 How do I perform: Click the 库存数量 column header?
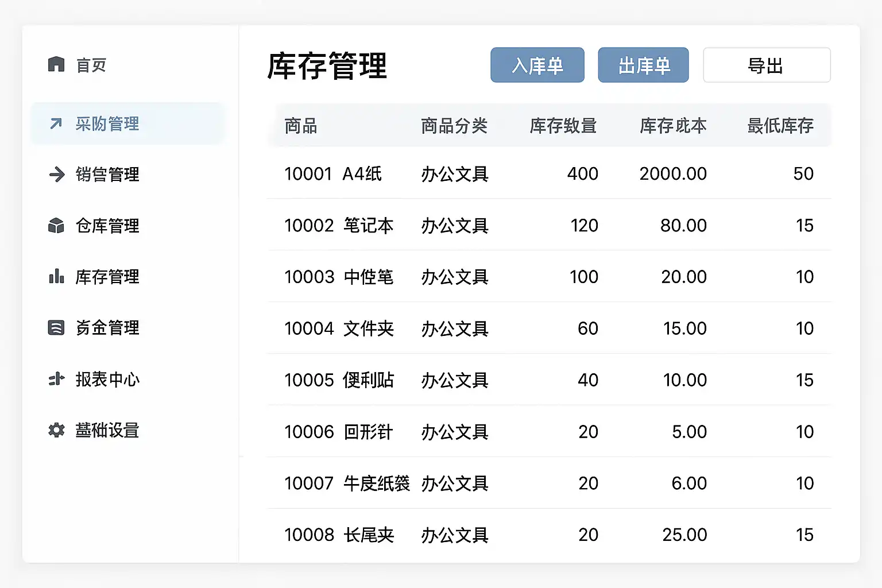tap(563, 126)
